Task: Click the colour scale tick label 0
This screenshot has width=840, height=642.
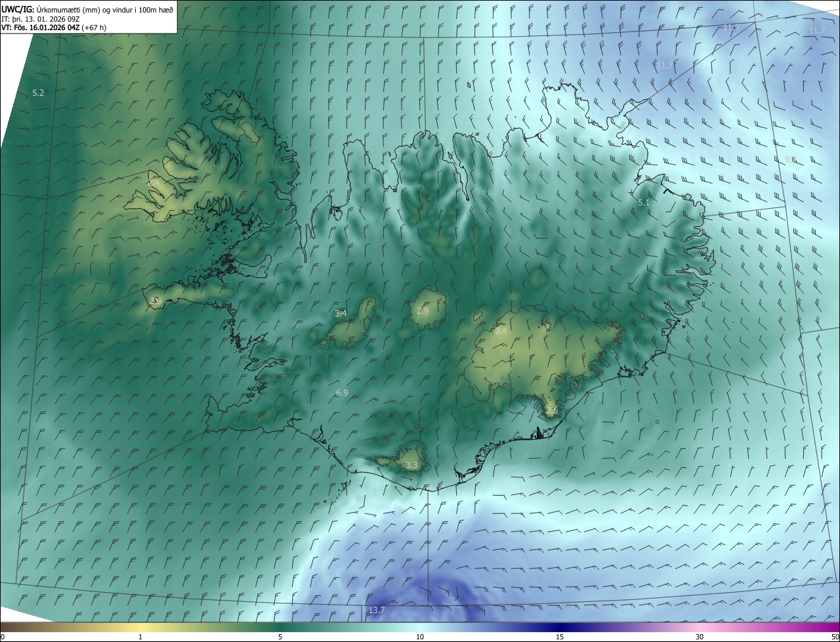Action: 3,637
